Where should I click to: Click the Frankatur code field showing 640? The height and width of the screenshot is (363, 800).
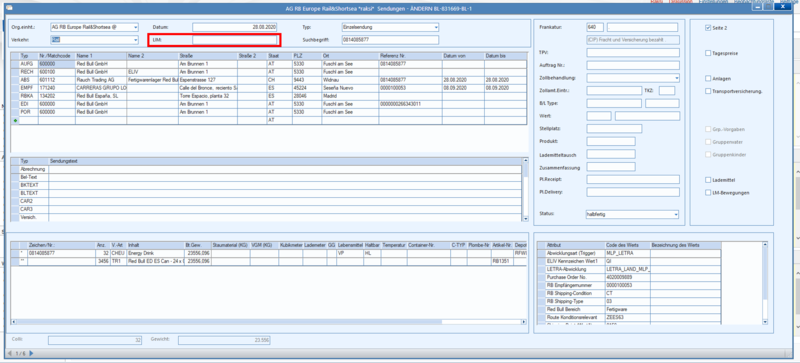pyautogui.click(x=595, y=27)
